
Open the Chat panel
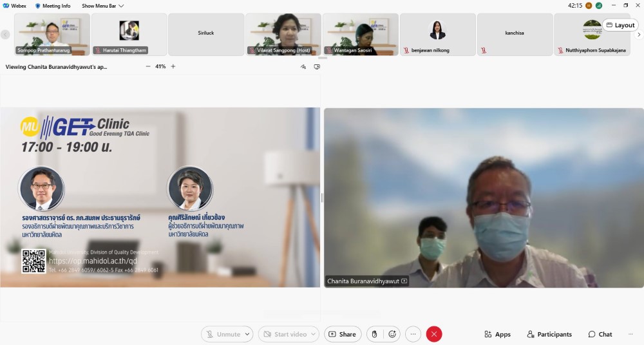click(x=600, y=334)
